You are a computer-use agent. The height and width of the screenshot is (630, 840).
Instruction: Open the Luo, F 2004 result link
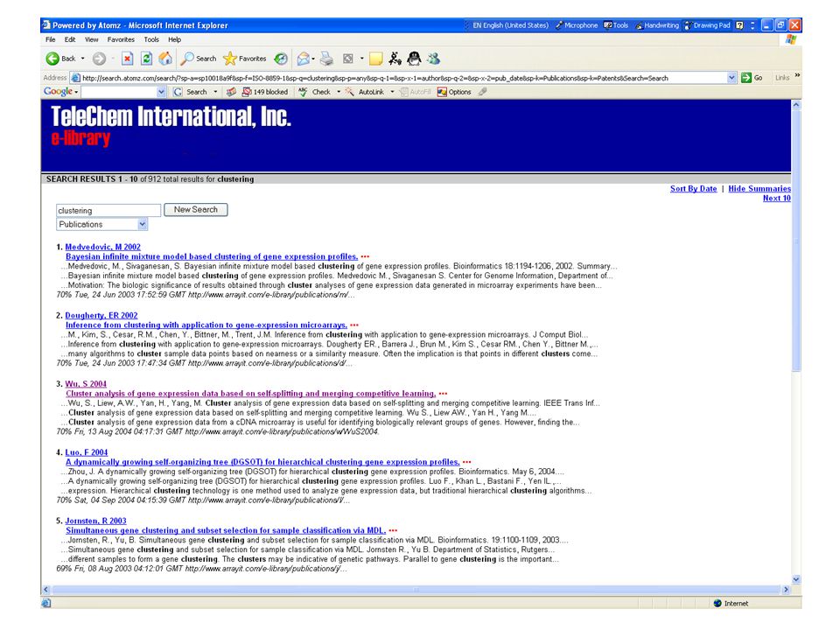(x=87, y=452)
